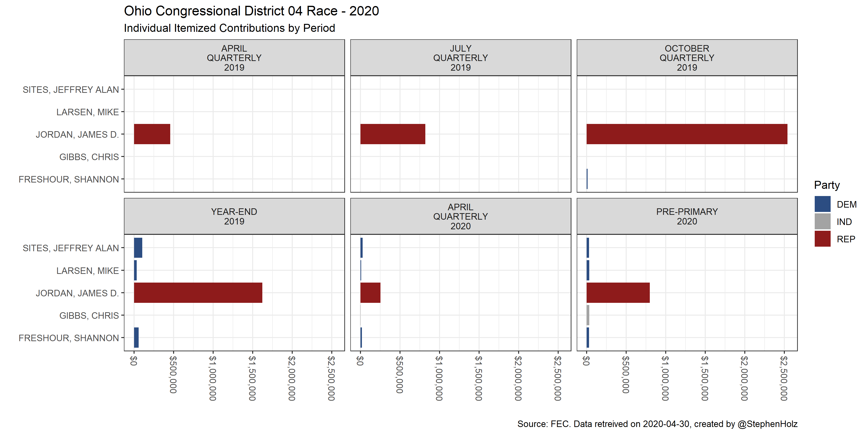
Task: Click the IND gray legend swatch
Action: (x=822, y=222)
